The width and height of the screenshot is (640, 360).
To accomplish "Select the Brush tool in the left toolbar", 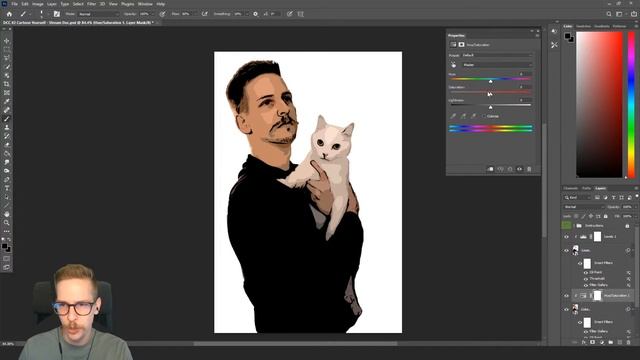I will [x=7, y=119].
